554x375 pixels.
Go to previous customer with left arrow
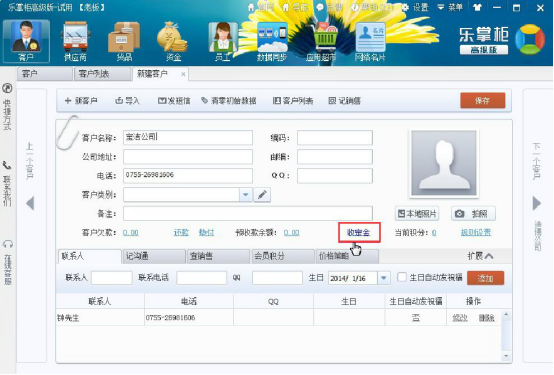[x=30, y=203]
